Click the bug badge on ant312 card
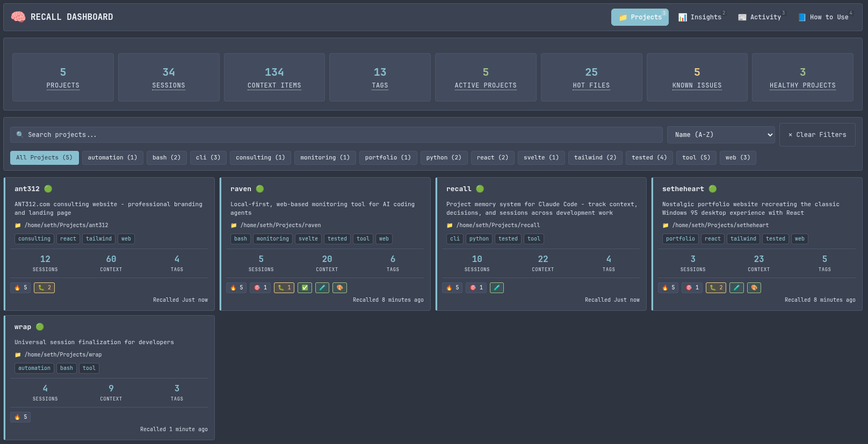This screenshot has height=444, width=868. (x=44, y=288)
